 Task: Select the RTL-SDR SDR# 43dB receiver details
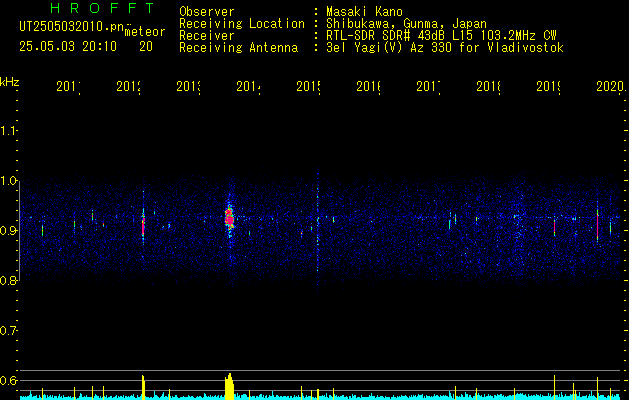(x=441, y=36)
